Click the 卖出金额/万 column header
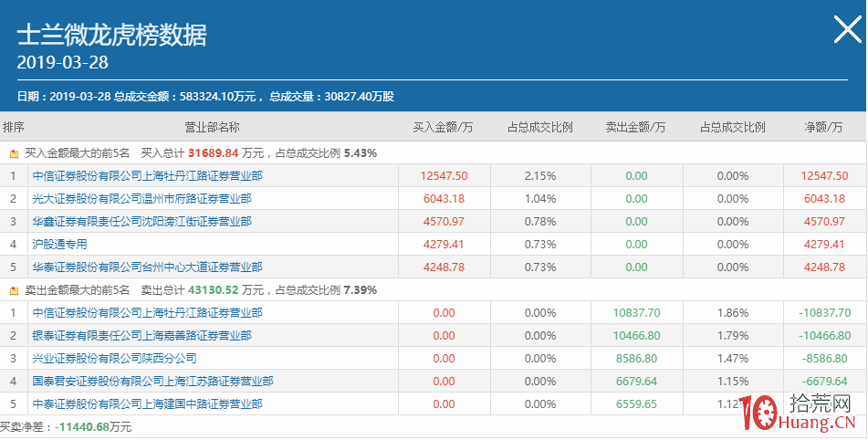868x440 pixels. point(635,127)
